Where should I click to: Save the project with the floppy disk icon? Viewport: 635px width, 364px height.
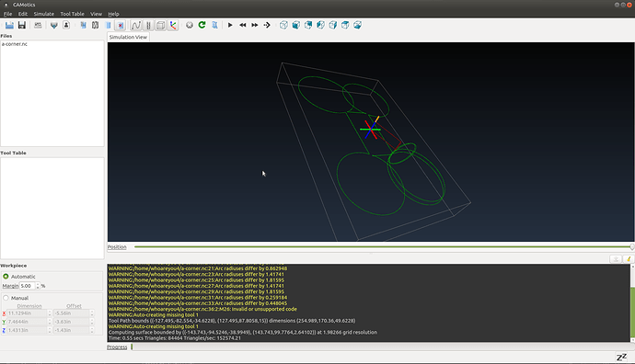22,25
